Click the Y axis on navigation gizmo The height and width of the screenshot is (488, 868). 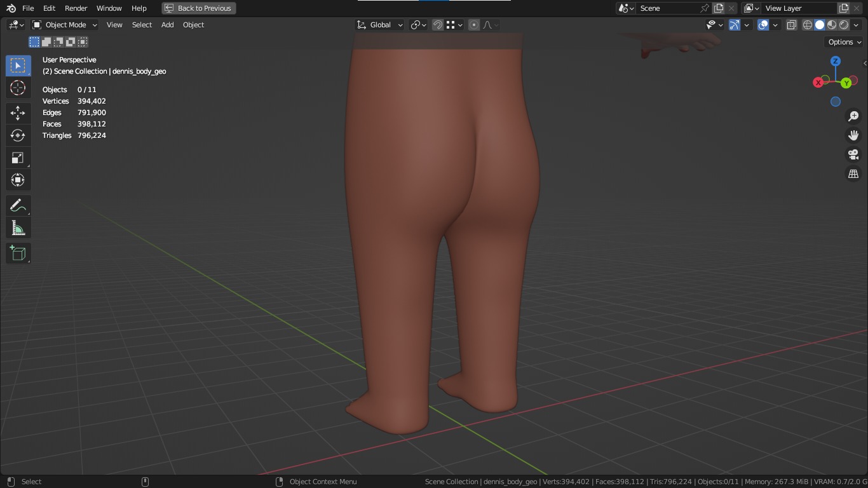[846, 83]
